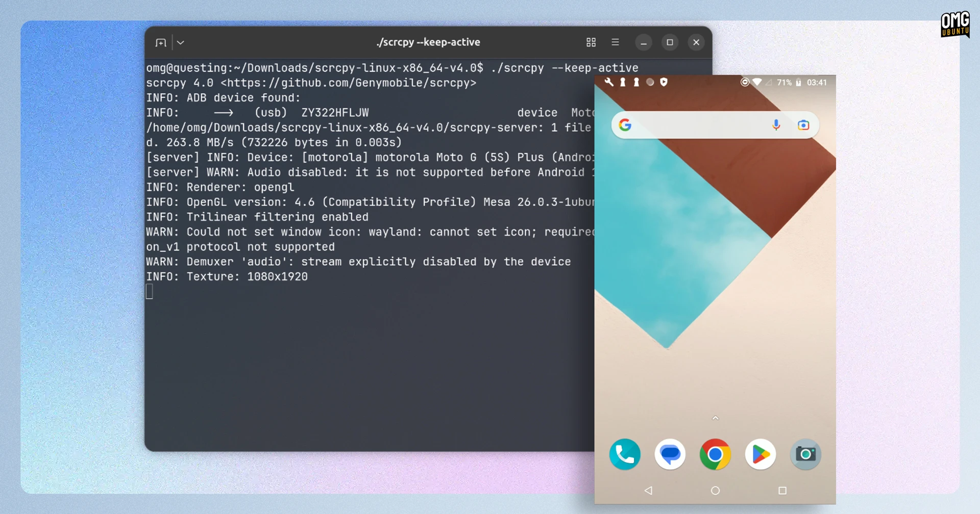980x514 pixels.
Task: Open the Phone dialer app
Action: point(625,454)
